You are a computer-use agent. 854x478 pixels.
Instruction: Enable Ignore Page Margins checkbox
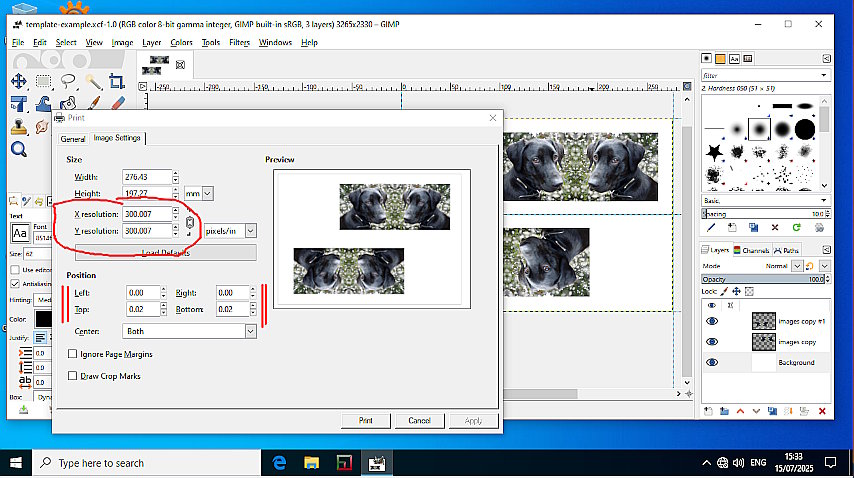(x=72, y=354)
